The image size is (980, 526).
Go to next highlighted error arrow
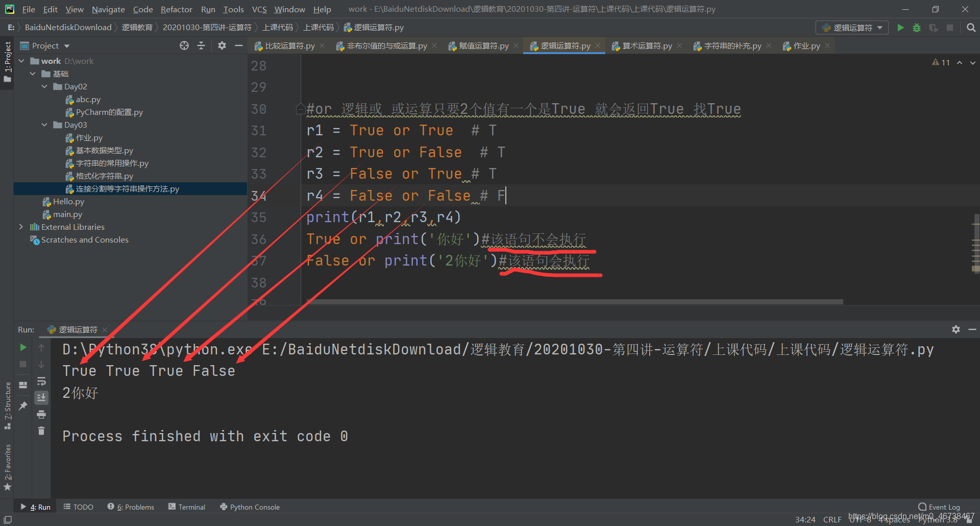[x=972, y=62]
